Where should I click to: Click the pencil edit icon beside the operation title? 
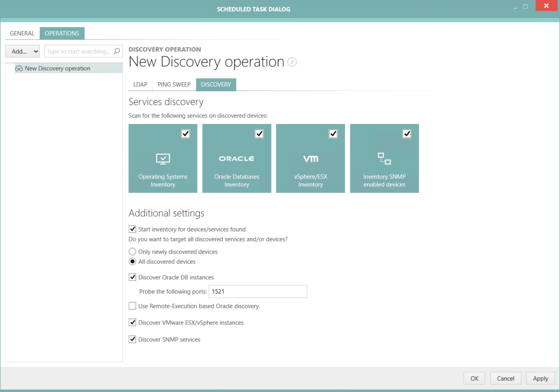[x=292, y=62]
